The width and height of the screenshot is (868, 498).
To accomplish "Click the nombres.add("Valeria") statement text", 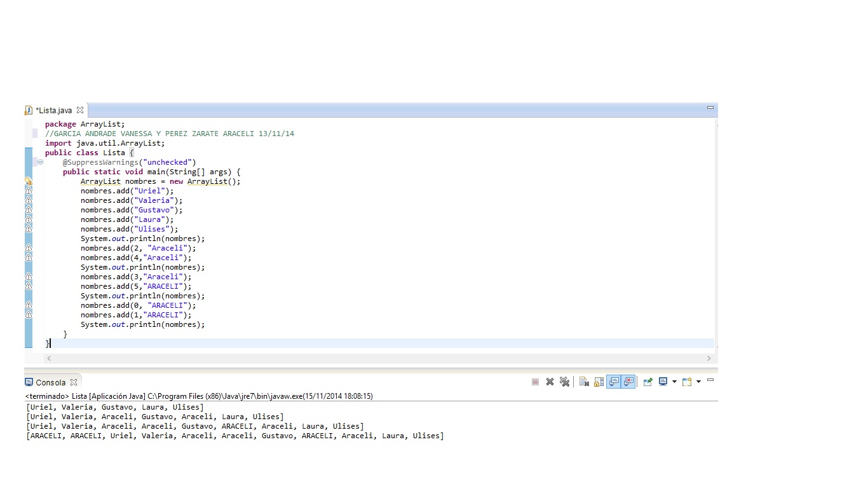I will coord(132,200).
